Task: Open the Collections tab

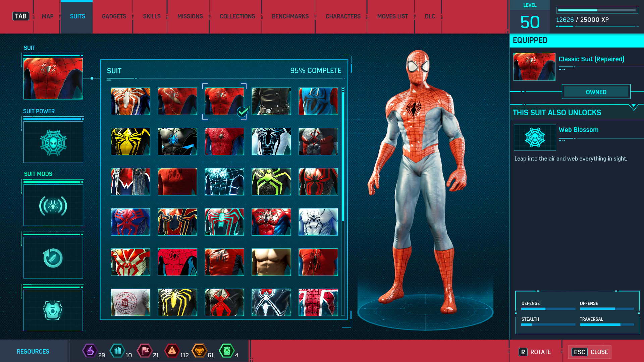Action: [x=237, y=16]
